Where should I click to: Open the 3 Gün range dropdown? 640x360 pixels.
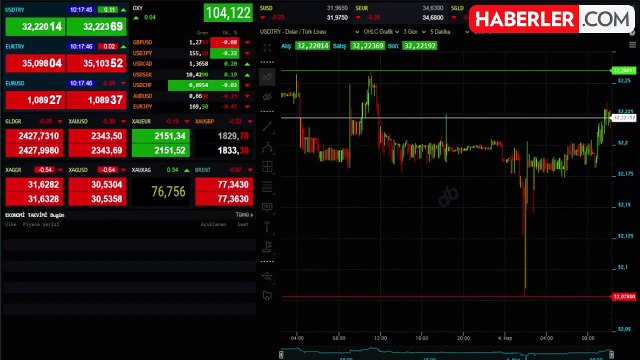tap(414, 32)
